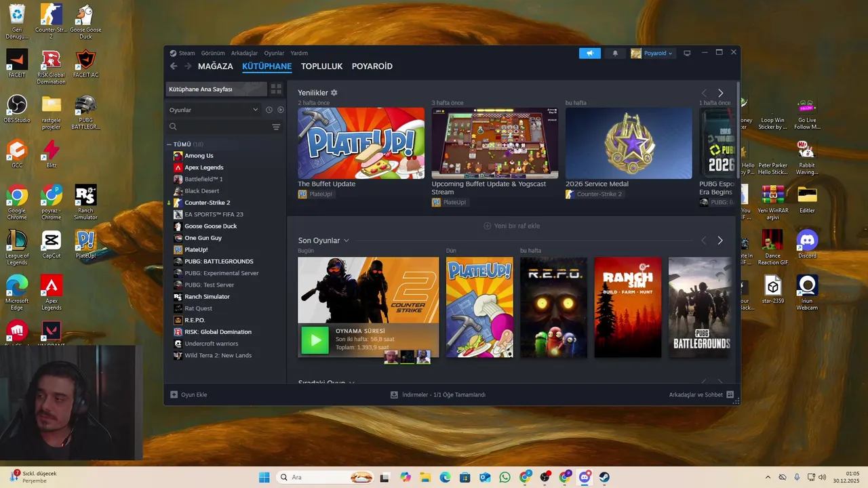This screenshot has width=868, height=488.
Task: Click the Steam back navigation arrow
Action: [x=174, y=66]
